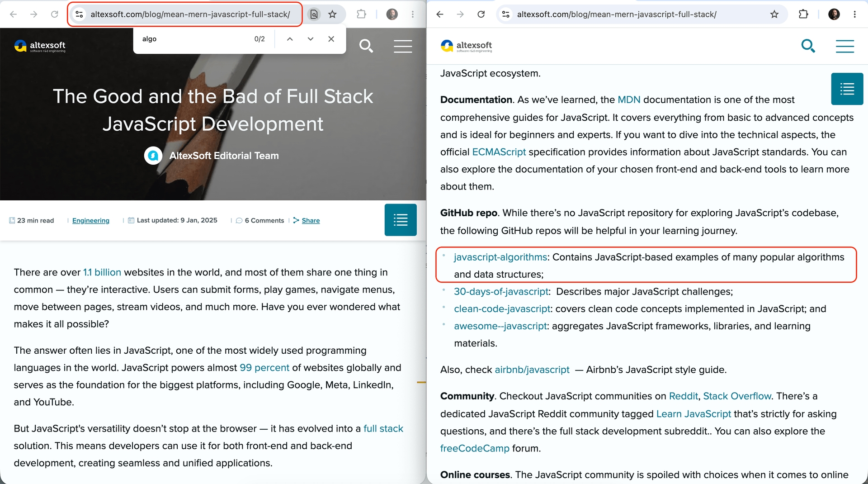Click the AltexSoft Editorial Team author avatar

153,156
